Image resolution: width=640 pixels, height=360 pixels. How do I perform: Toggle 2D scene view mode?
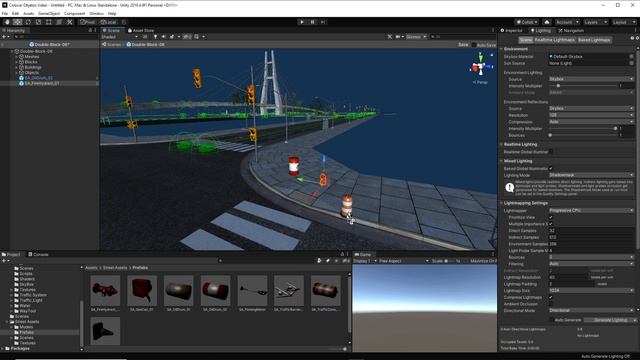click(145, 37)
